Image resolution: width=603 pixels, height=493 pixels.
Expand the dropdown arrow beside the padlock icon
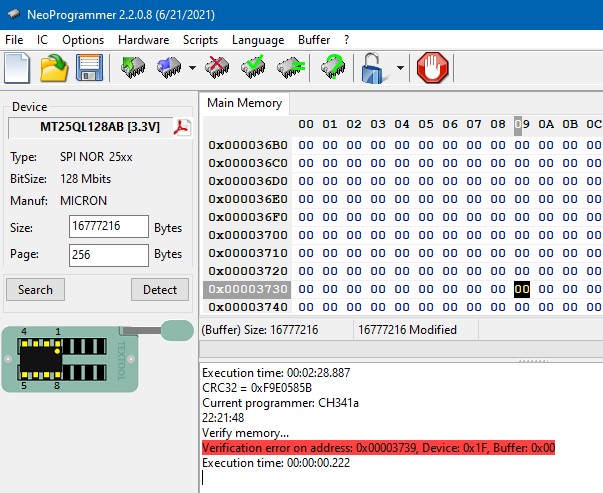[400, 69]
